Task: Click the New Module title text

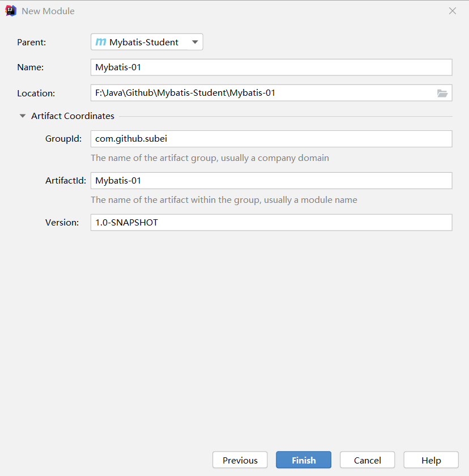Action: 48,11
